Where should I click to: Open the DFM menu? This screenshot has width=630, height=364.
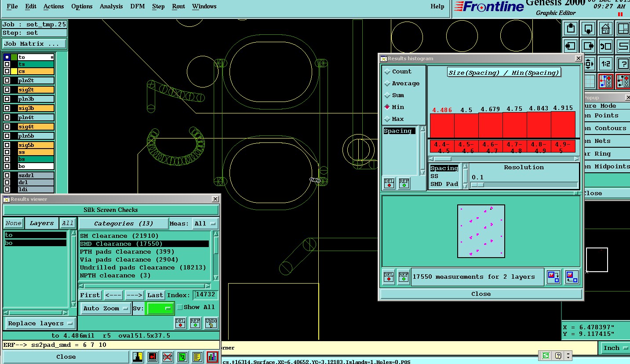[x=138, y=6]
